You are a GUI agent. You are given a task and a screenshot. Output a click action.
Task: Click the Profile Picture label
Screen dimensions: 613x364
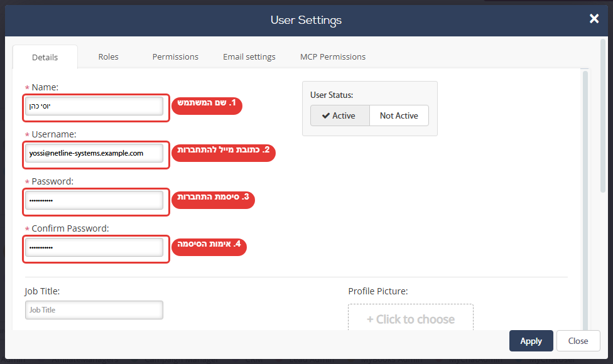point(377,291)
